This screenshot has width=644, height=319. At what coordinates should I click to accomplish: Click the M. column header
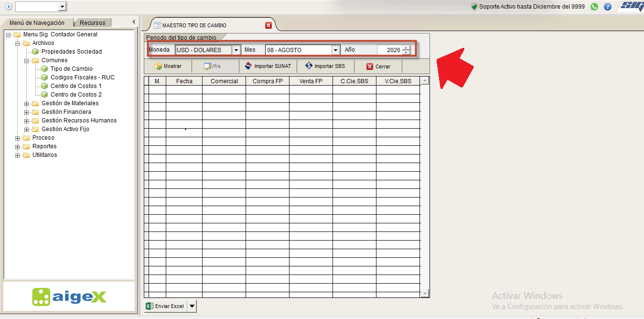157,81
